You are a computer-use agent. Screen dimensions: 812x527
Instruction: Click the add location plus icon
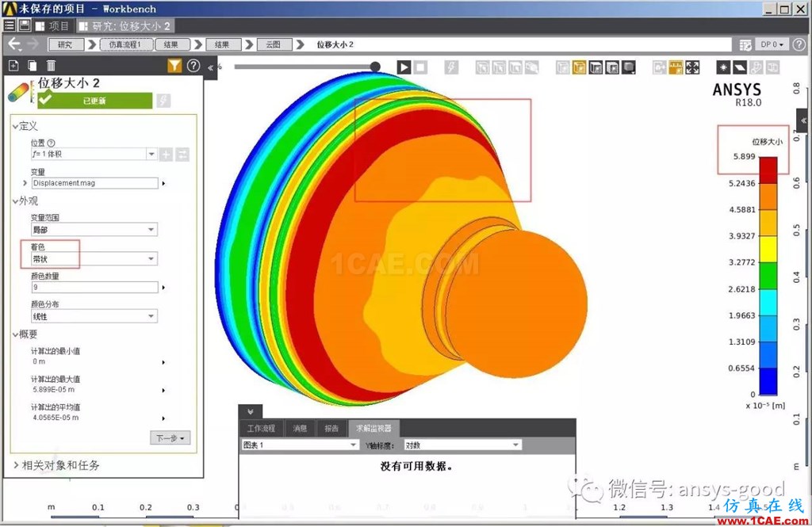point(166,155)
